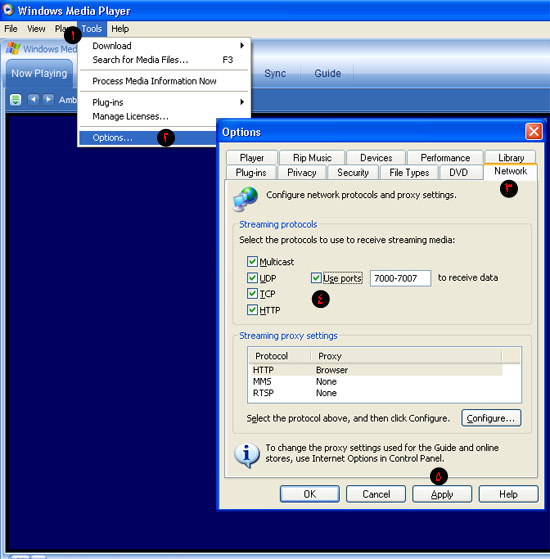
Task: Click the ports field showing 7000-7007
Action: [400, 278]
